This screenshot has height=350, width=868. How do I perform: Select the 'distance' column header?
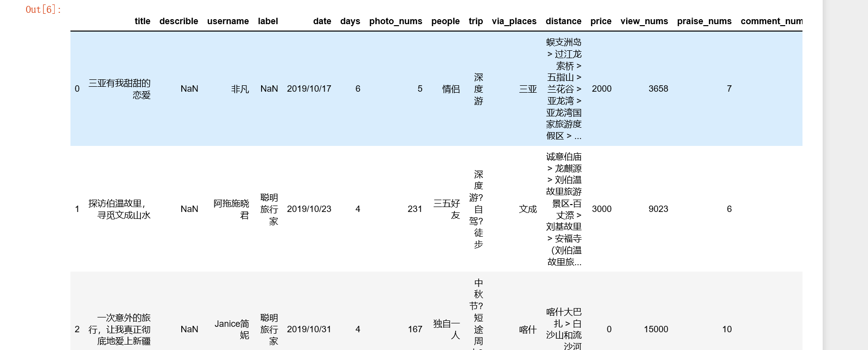tap(564, 21)
